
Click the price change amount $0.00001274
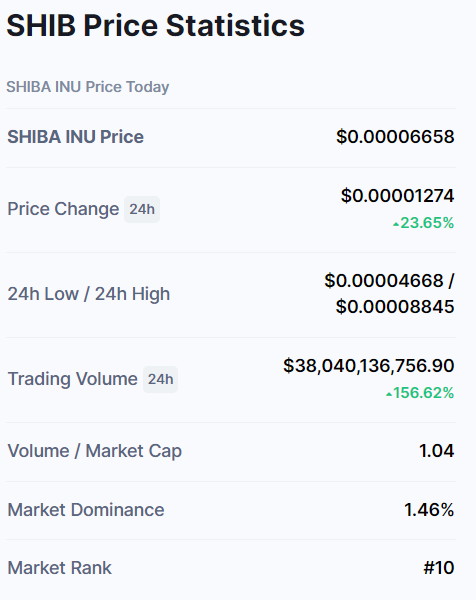coord(397,196)
